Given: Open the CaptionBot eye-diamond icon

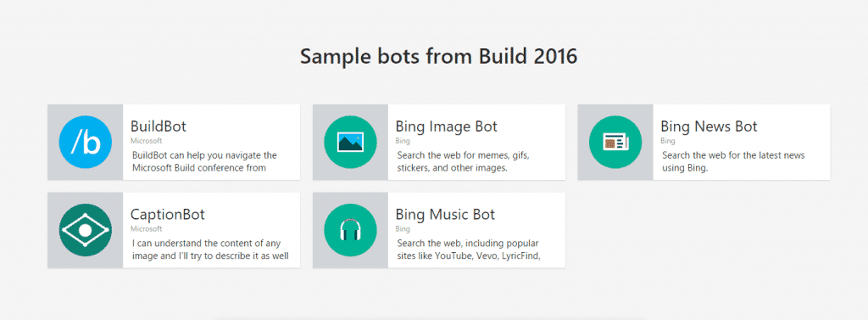Looking at the screenshot, I should [x=86, y=230].
